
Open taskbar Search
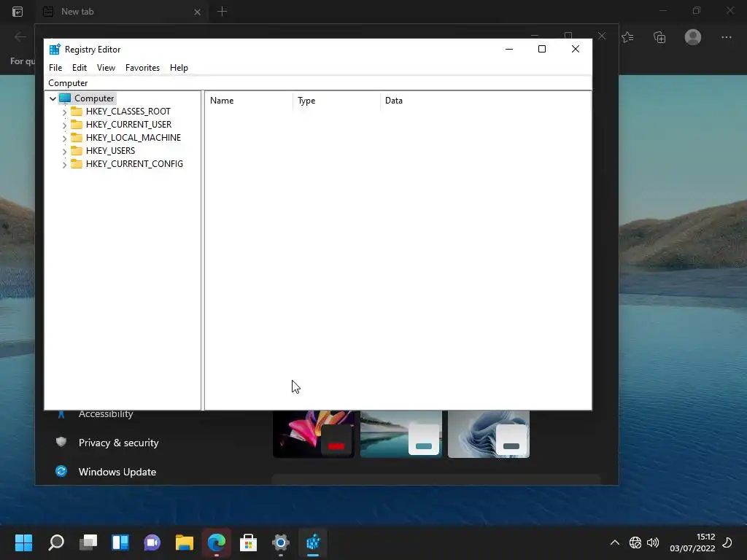55,542
